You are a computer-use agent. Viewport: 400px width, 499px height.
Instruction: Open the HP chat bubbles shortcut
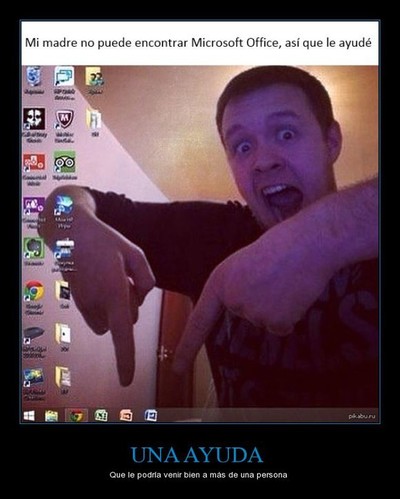[x=64, y=76]
